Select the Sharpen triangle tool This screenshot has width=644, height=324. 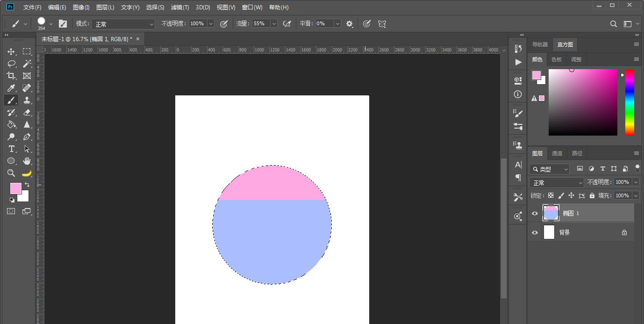click(27, 124)
